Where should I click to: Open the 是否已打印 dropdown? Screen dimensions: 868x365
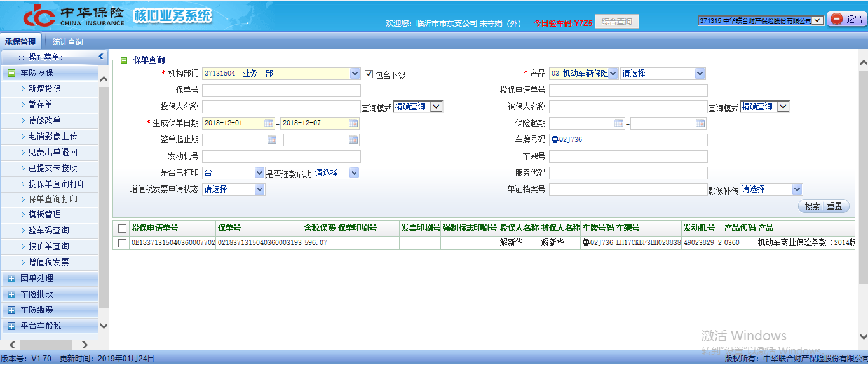tap(259, 173)
